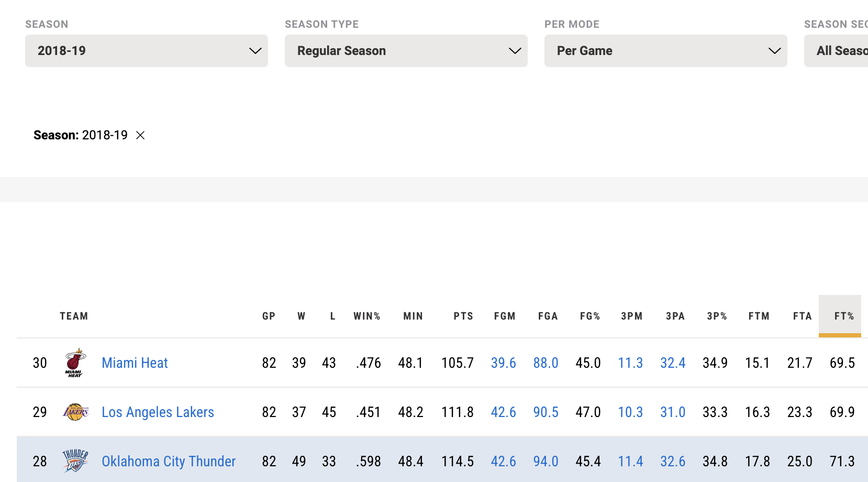Click the Los Angeles Lakers logo
The height and width of the screenshot is (482, 868).
point(76,412)
